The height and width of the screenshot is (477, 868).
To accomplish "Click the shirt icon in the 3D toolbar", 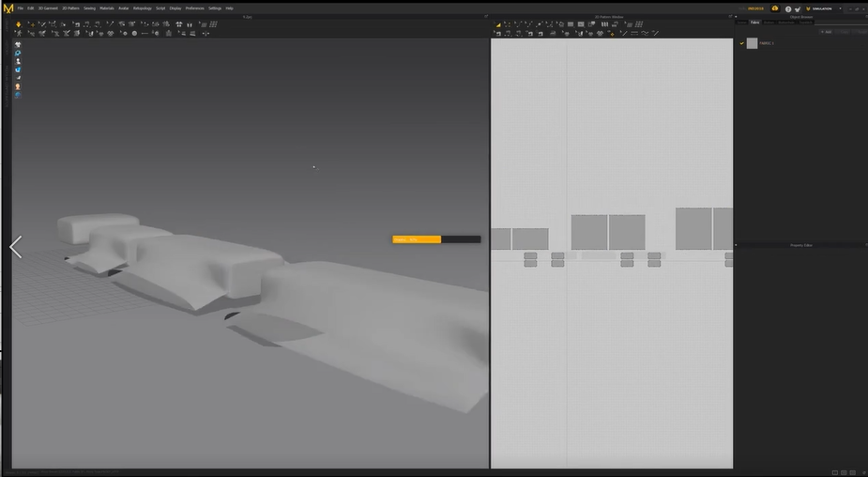I will click(179, 24).
